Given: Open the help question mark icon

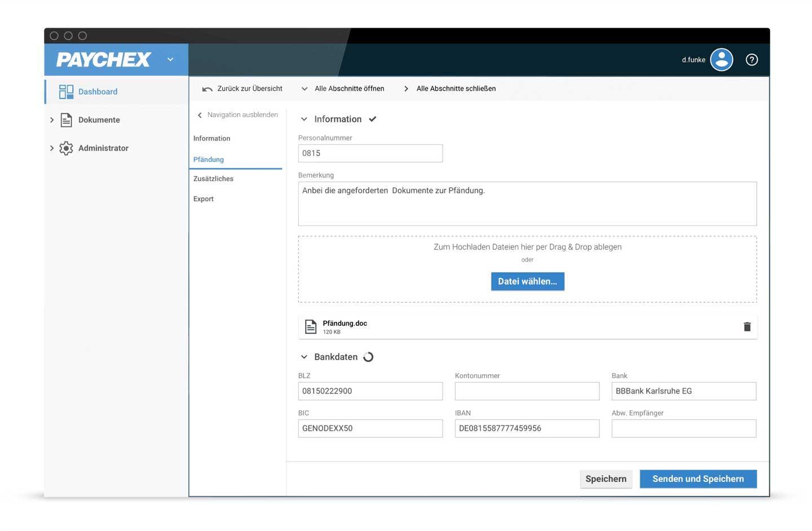Looking at the screenshot, I should [752, 60].
